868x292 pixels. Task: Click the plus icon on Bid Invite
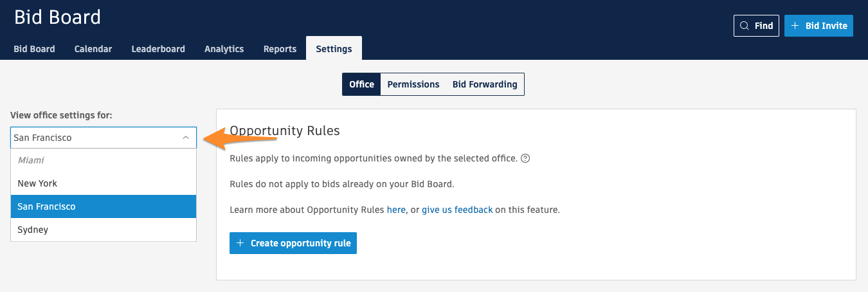[x=795, y=26]
